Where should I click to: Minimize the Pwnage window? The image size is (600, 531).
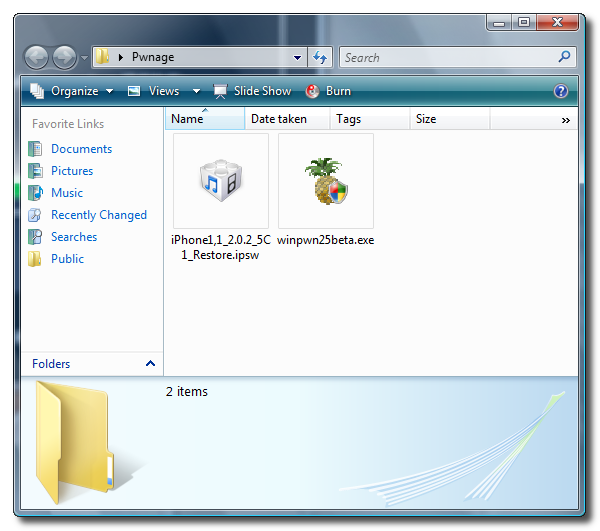tap(499, 23)
